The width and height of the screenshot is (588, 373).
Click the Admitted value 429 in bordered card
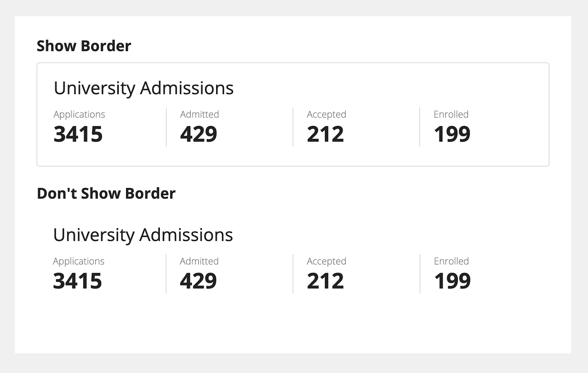click(x=198, y=134)
